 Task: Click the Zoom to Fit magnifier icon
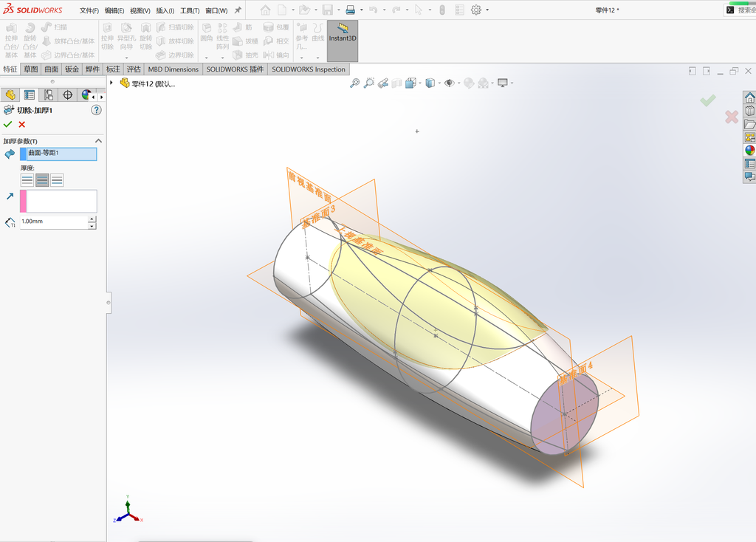(354, 83)
